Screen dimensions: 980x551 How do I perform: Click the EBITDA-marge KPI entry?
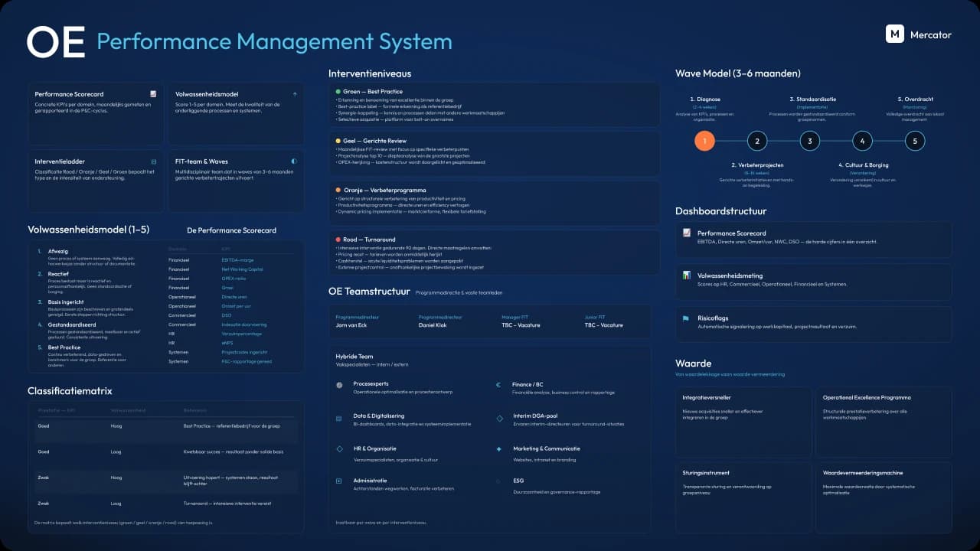tap(237, 260)
